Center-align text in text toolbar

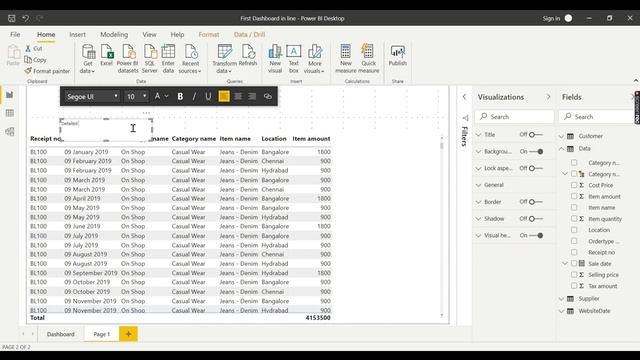238,96
